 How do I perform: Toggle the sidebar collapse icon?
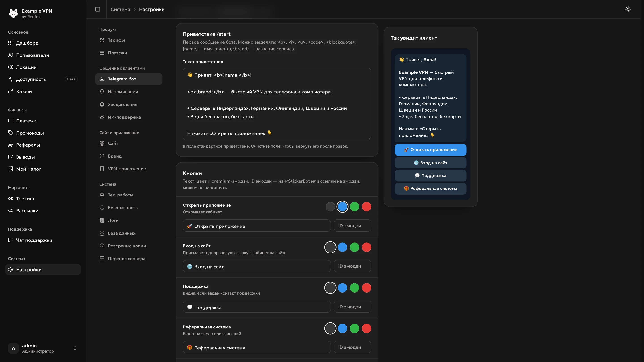click(97, 9)
